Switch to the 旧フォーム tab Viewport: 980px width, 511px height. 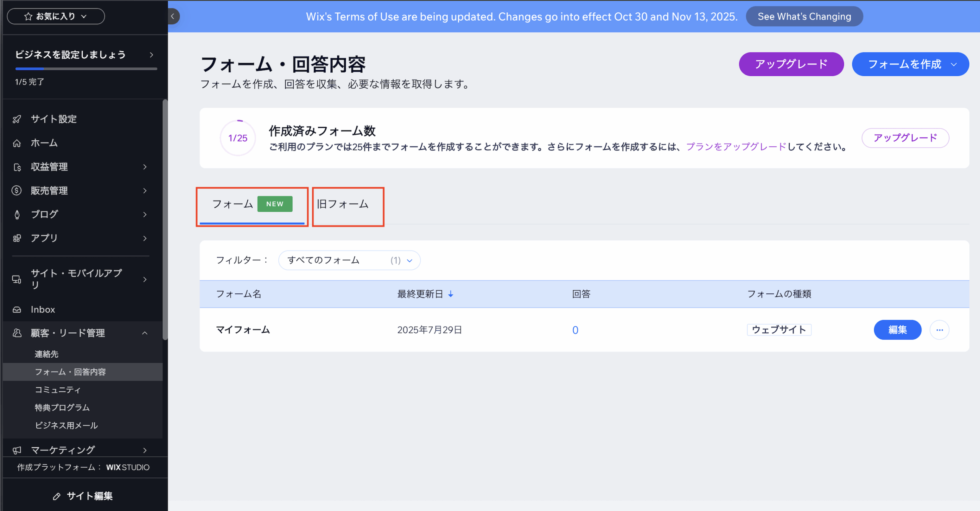coord(343,204)
